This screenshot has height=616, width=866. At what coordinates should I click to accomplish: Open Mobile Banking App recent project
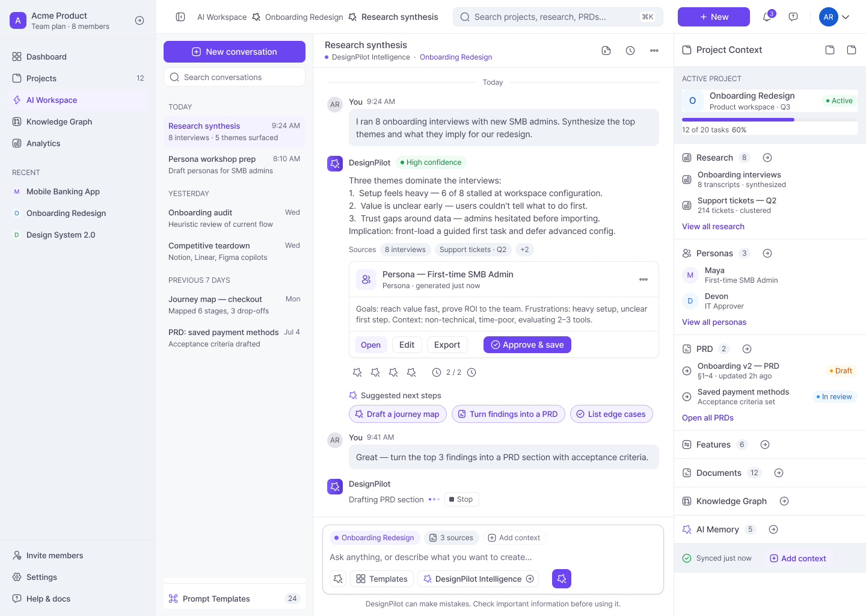(78, 191)
